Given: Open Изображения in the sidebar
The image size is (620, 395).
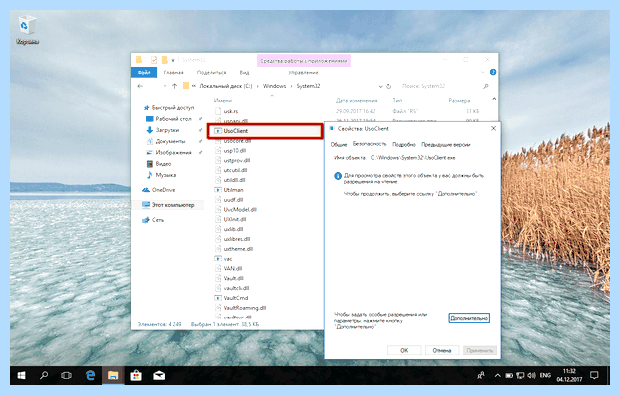Looking at the screenshot, I should pos(169,152).
